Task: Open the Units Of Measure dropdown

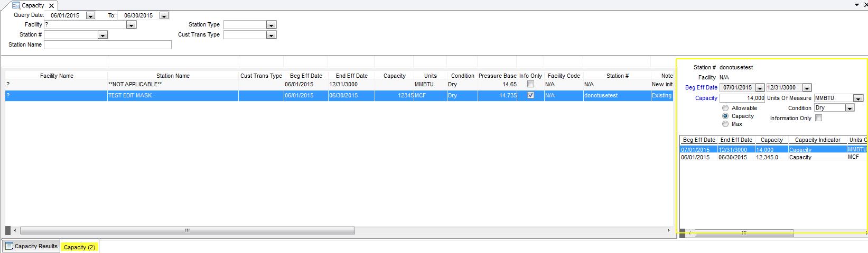Action: coord(858,98)
